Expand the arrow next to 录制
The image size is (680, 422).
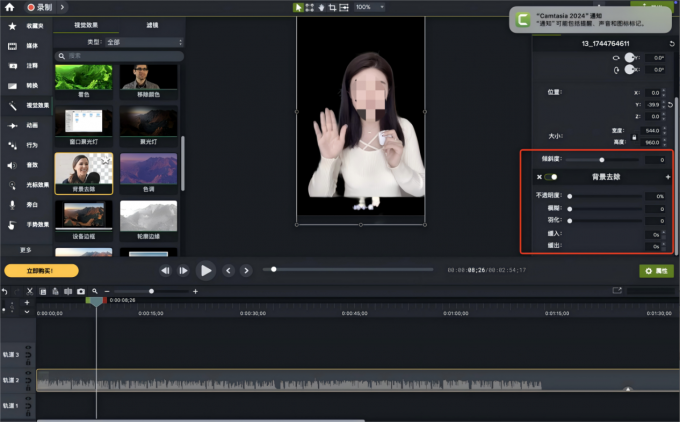[62, 7]
